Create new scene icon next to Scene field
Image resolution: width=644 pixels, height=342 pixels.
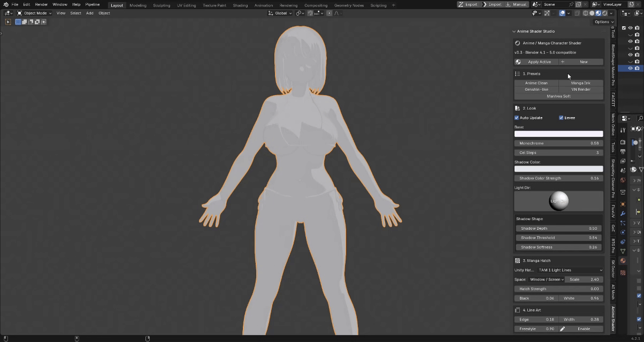pos(578,4)
